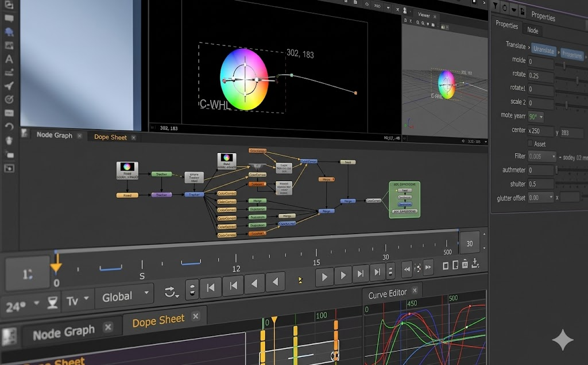588x365 pixels.
Task: Click the panel icon left of upper Node Graph tab
Action: point(25,133)
